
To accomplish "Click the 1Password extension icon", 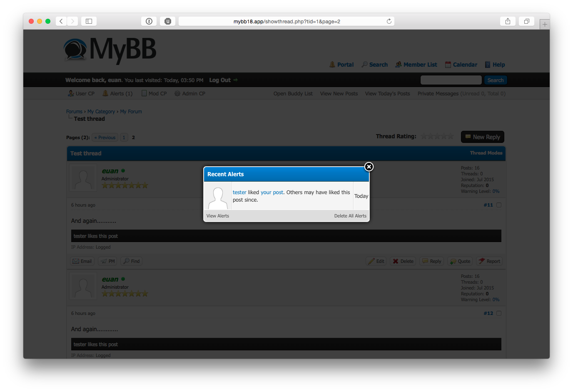I will (x=149, y=21).
